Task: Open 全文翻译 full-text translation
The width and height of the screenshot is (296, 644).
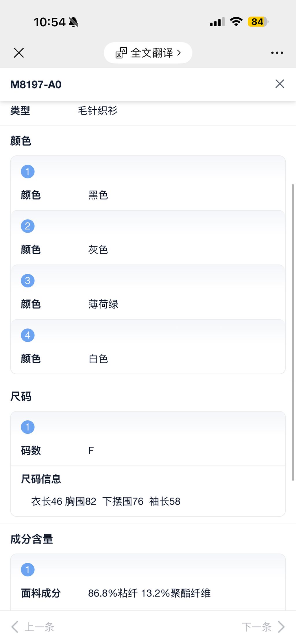Action: pos(152,53)
